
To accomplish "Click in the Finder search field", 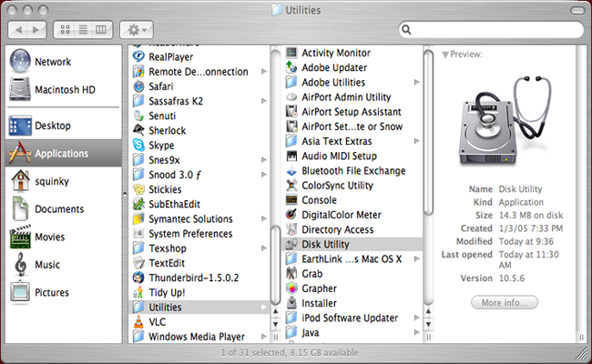I will coord(491,29).
